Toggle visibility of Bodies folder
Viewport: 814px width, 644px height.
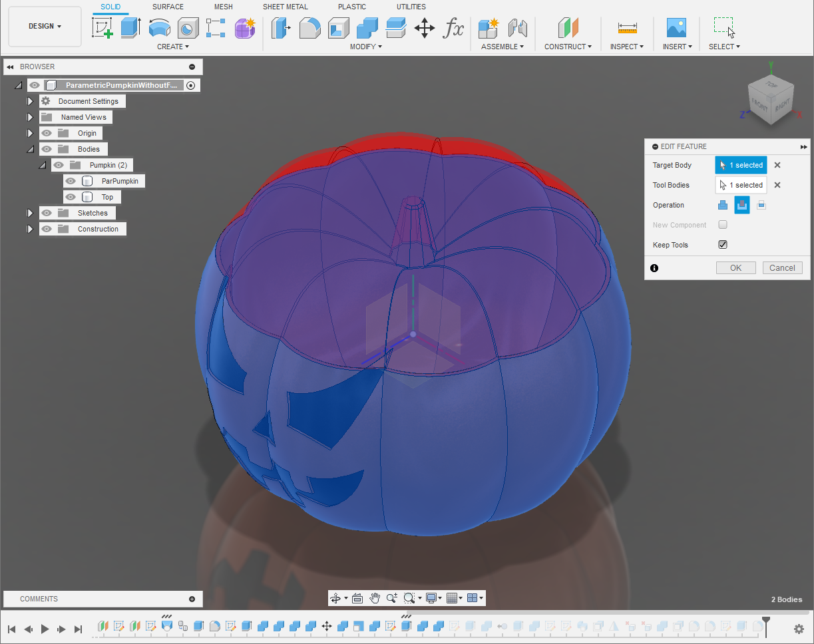[47, 149]
